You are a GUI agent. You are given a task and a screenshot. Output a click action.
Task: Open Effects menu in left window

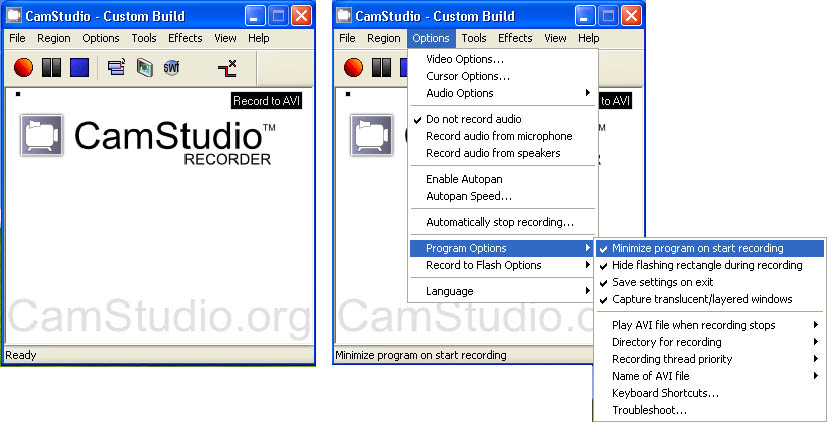[185, 38]
